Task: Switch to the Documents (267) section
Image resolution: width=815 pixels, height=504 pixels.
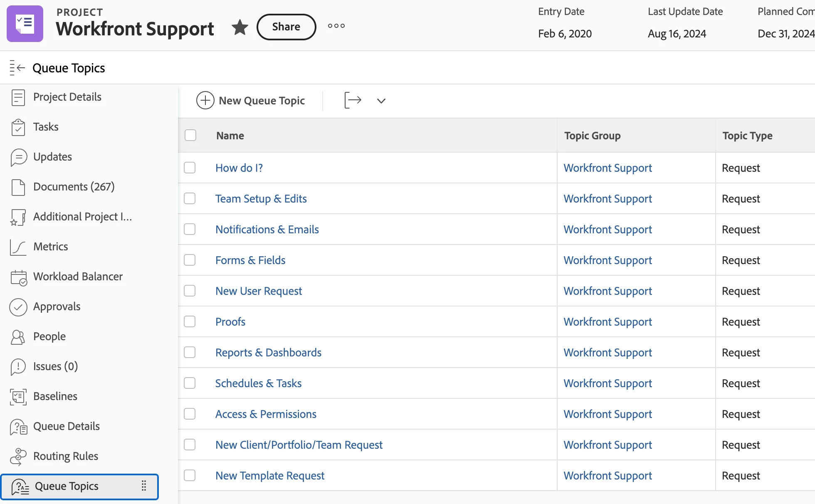Action: pyautogui.click(x=74, y=187)
